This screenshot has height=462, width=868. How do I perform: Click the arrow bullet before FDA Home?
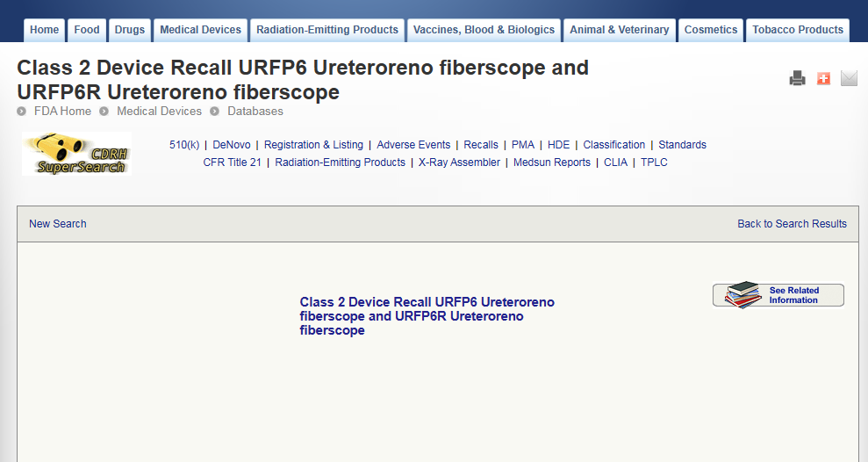pyautogui.click(x=22, y=112)
